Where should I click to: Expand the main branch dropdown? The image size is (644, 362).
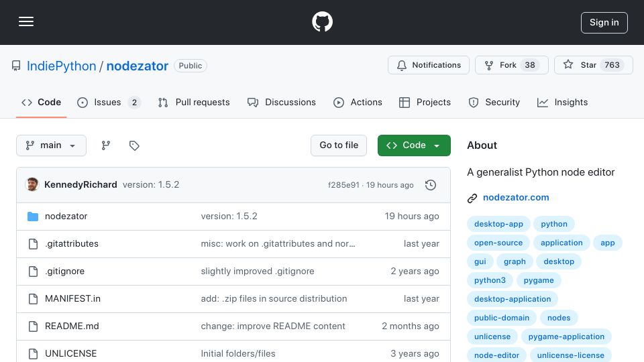(52, 145)
